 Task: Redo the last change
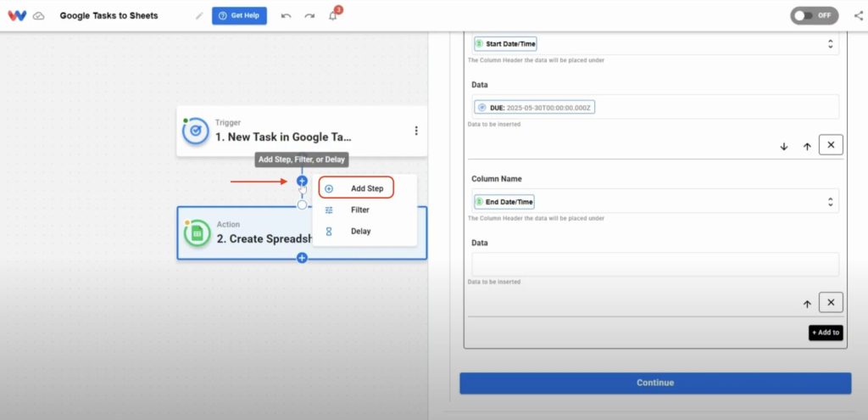[x=309, y=16]
